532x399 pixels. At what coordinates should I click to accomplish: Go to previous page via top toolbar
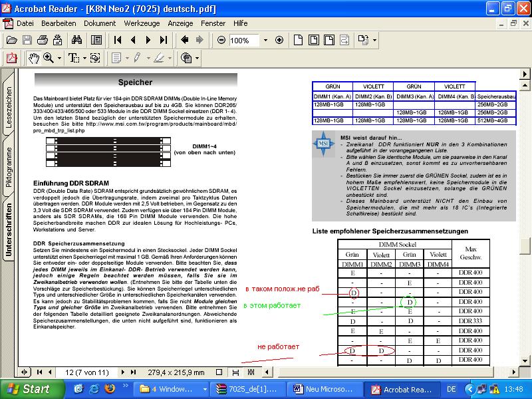[133, 40]
